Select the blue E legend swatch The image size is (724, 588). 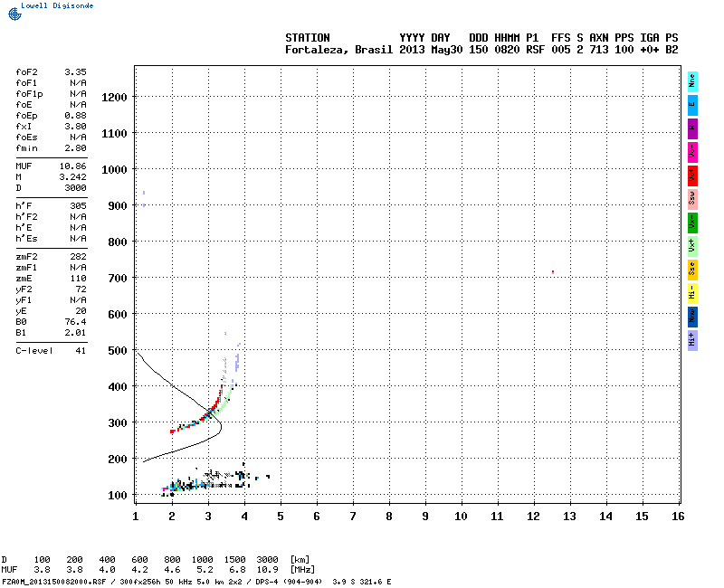pos(692,105)
